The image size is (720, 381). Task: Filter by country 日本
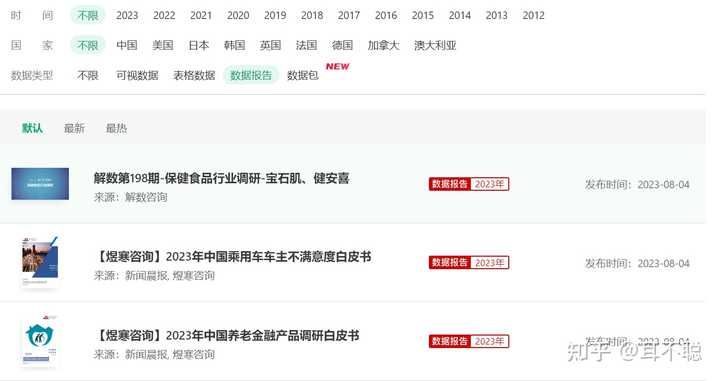[x=199, y=45]
